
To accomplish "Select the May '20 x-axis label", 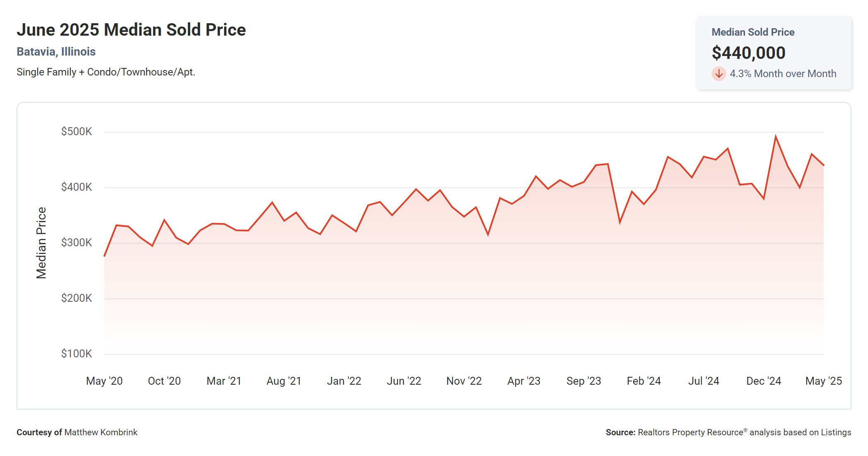I will [x=104, y=381].
